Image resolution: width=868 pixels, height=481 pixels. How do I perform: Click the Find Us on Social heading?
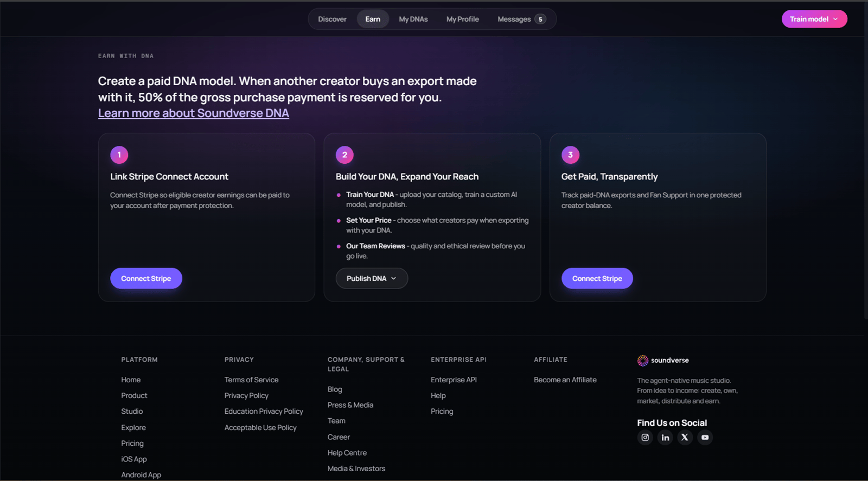672,423
